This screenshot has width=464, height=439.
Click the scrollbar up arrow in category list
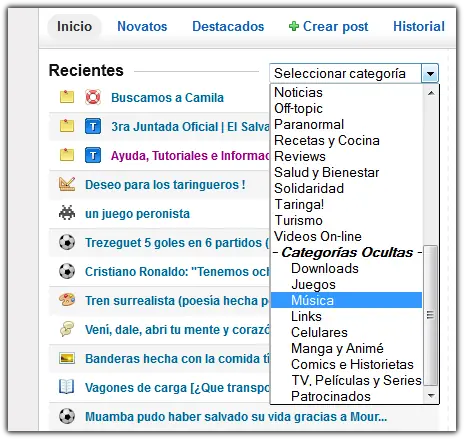tap(431, 93)
